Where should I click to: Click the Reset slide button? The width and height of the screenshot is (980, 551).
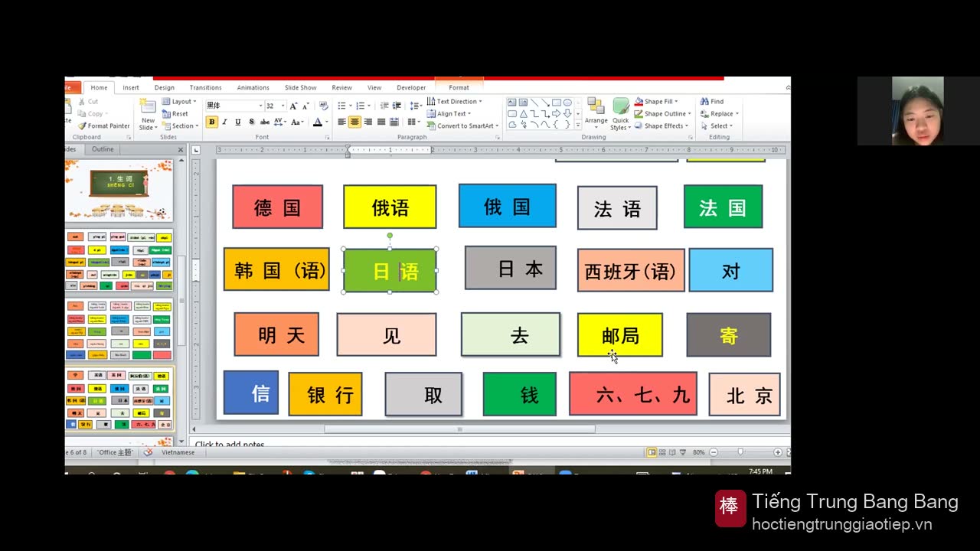pyautogui.click(x=175, y=114)
